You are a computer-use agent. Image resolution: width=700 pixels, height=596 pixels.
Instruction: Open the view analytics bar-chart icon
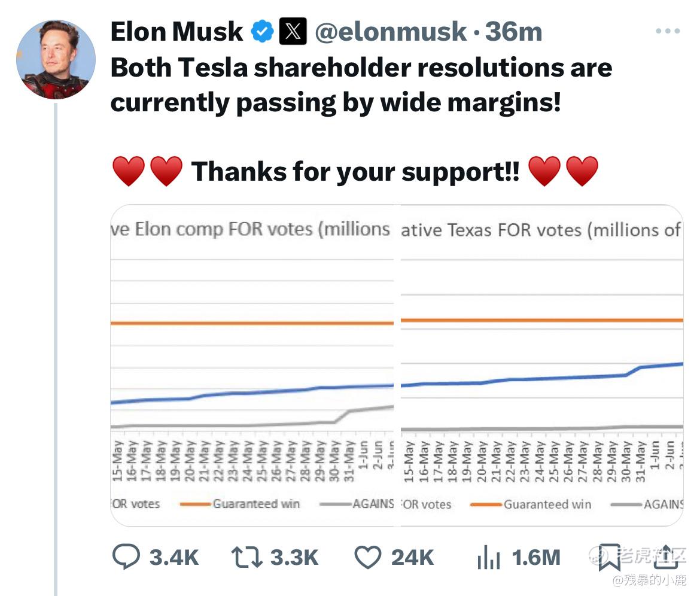(488, 558)
